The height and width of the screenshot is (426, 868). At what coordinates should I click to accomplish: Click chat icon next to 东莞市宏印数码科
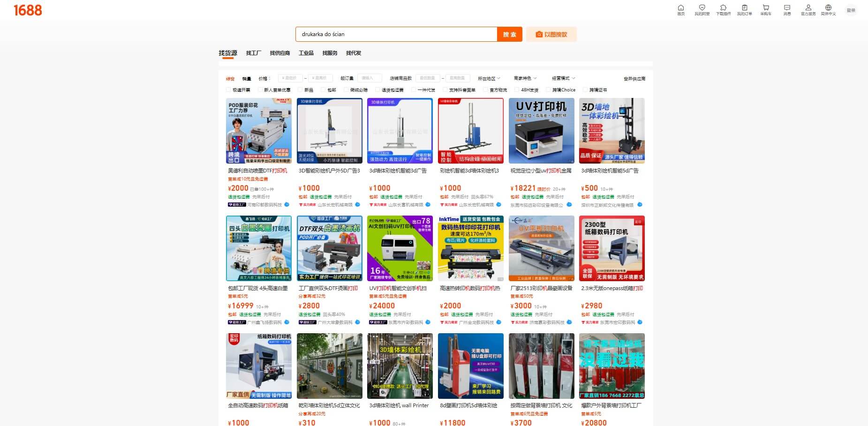pos(640,322)
